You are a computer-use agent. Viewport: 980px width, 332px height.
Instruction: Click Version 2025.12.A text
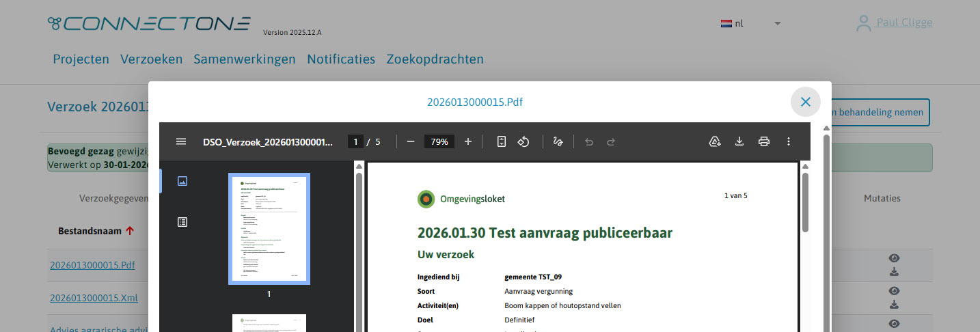tap(292, 32)
